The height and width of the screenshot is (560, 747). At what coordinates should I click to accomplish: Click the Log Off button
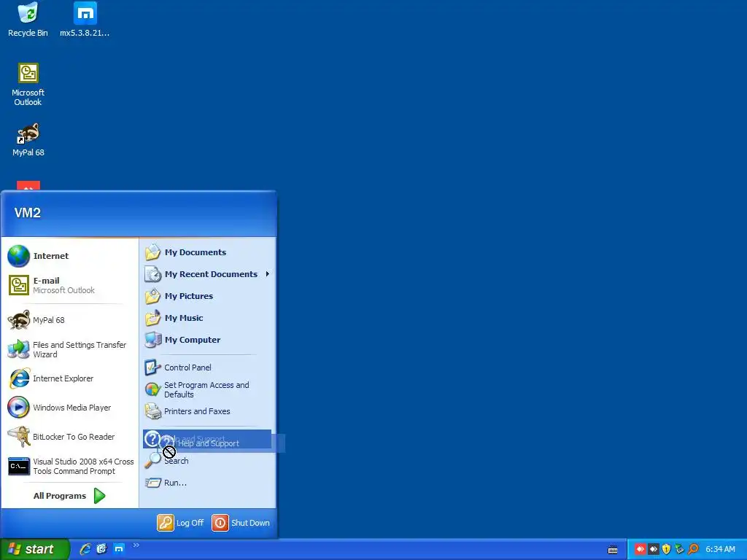point(181,523)
